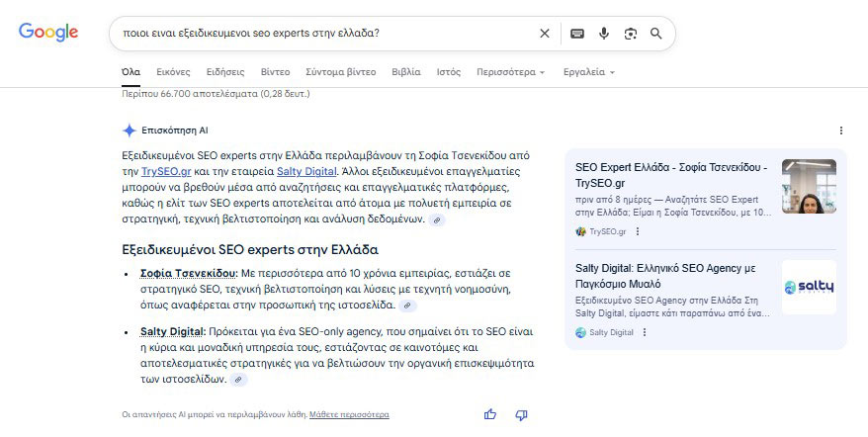The image size is (868, 437).
Task: Clear the search box with X icon
Action: pyautogui.click(x=544, y=34)
